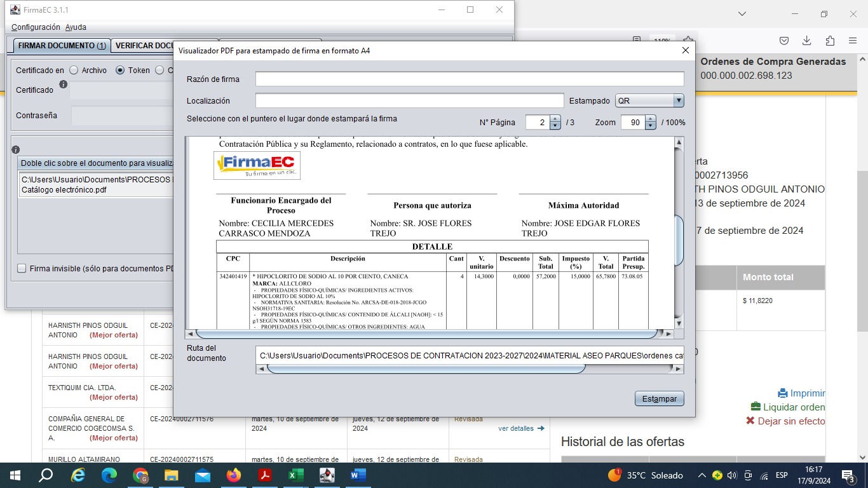Viewport: 868px width, 488px height.
Task: Increase the N° Página spinner value
Action: [555, 119]
